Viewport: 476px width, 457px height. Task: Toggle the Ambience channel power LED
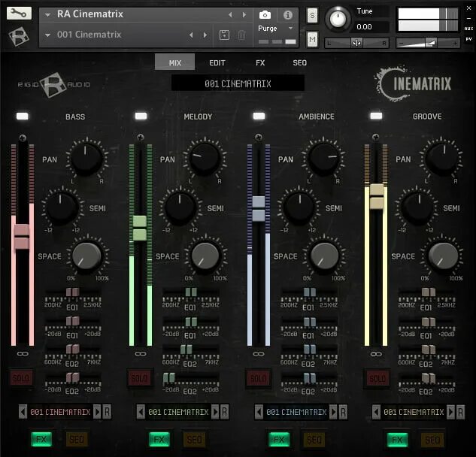[x=259, y=116]
